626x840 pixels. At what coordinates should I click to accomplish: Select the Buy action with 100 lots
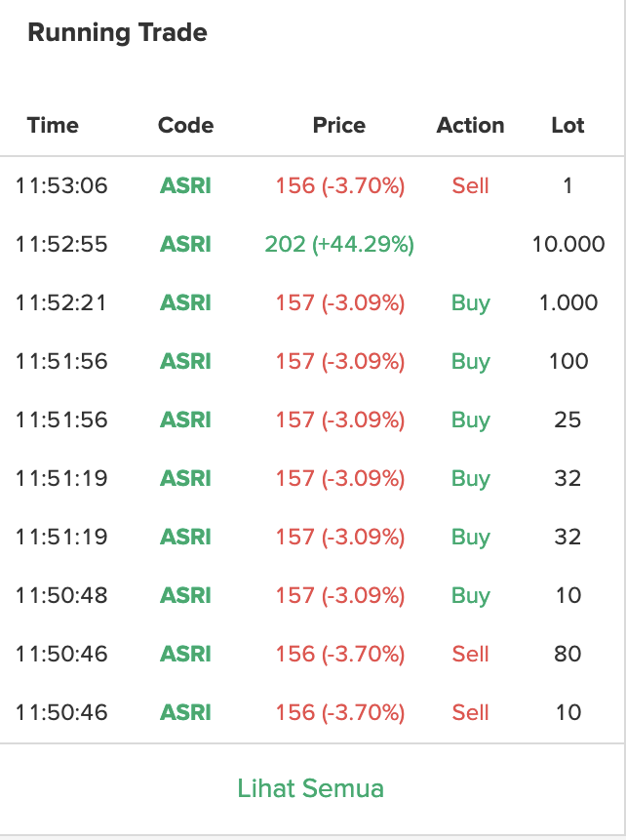coord(471,362)
